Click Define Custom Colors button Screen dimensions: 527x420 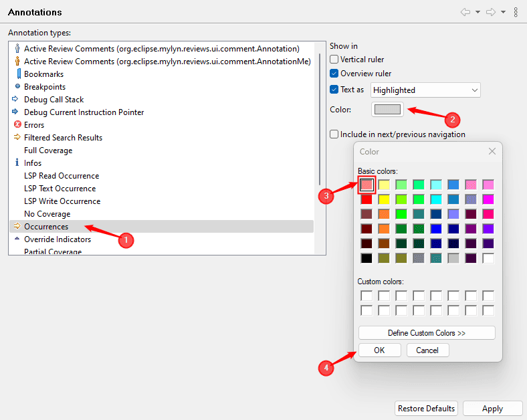[427, 333]
